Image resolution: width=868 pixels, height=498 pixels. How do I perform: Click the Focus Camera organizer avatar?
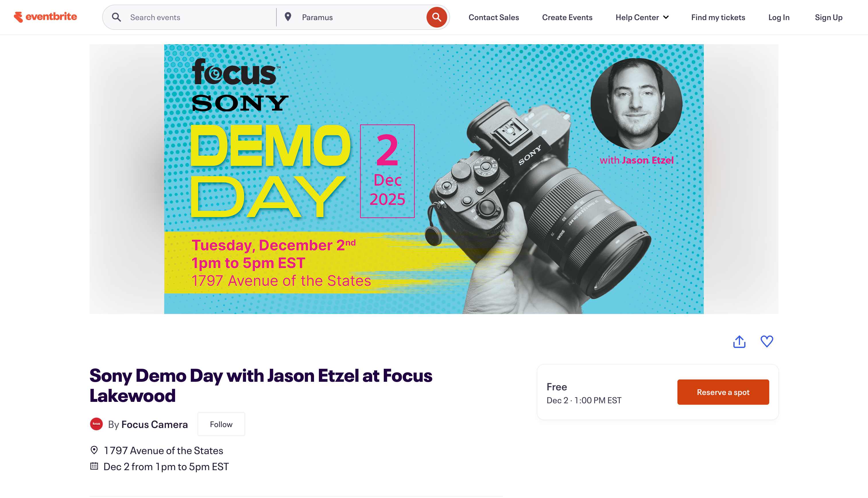click(x=96, y=424)
